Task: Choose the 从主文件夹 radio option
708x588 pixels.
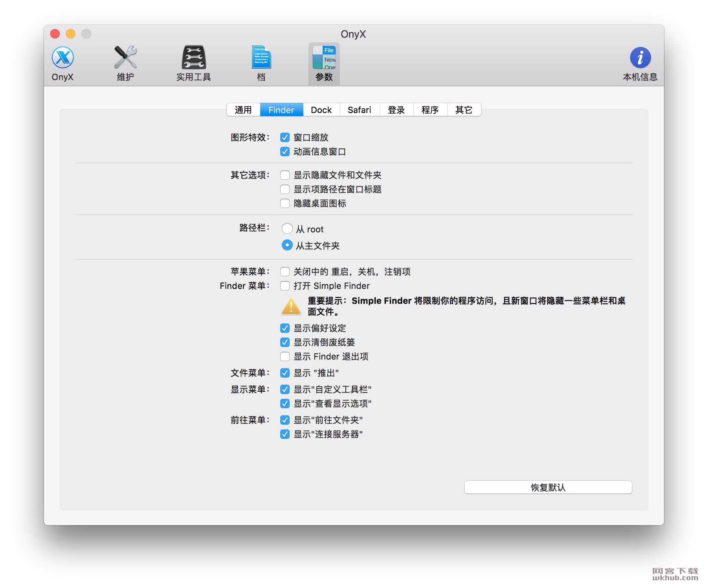Action: point(287,245)
